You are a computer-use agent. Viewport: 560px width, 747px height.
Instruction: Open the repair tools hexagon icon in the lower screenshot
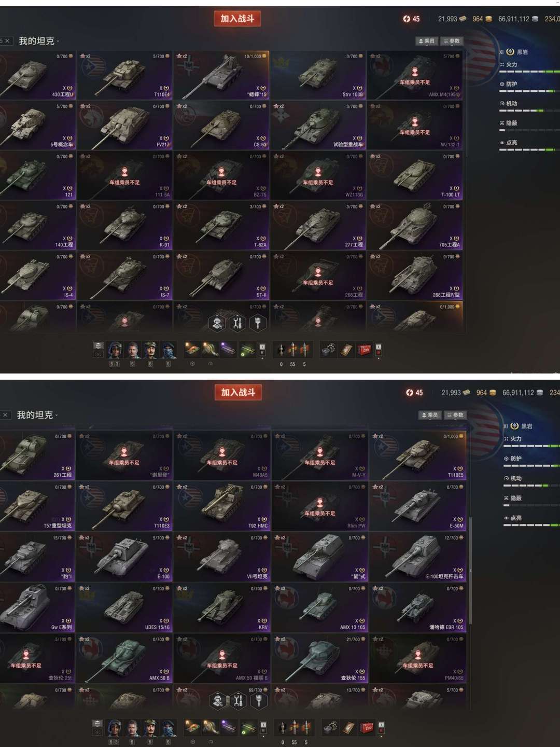tap(238, 701)
